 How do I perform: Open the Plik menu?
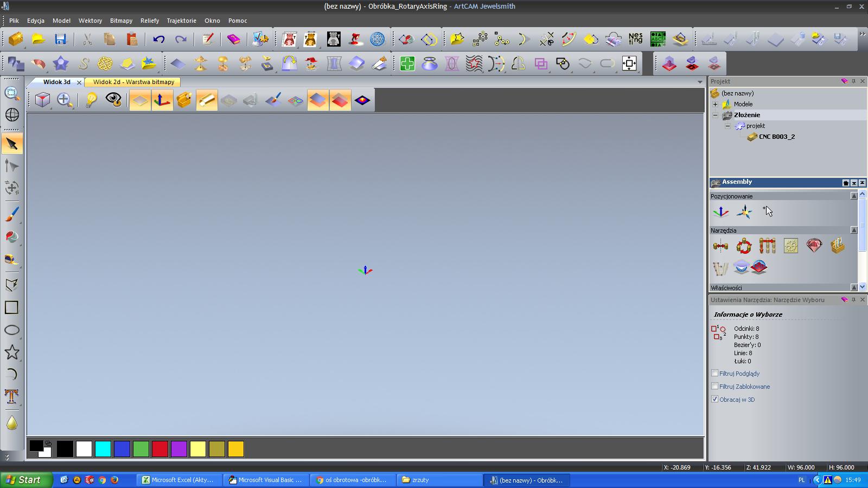[14, 21]
